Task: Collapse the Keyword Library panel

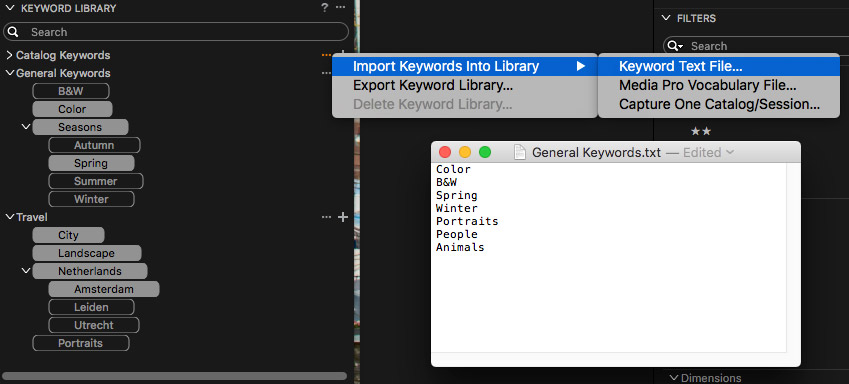Action: [10, 8]
